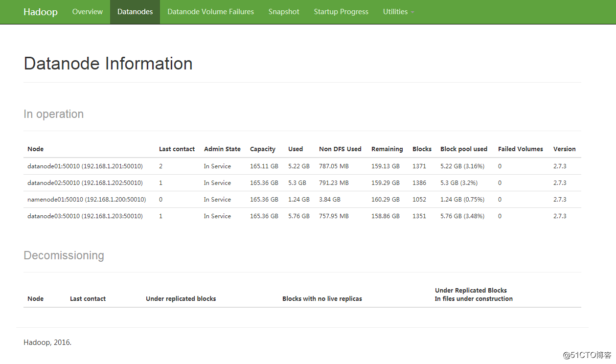Click remaining value 159.13 GB

pos(386,166)
